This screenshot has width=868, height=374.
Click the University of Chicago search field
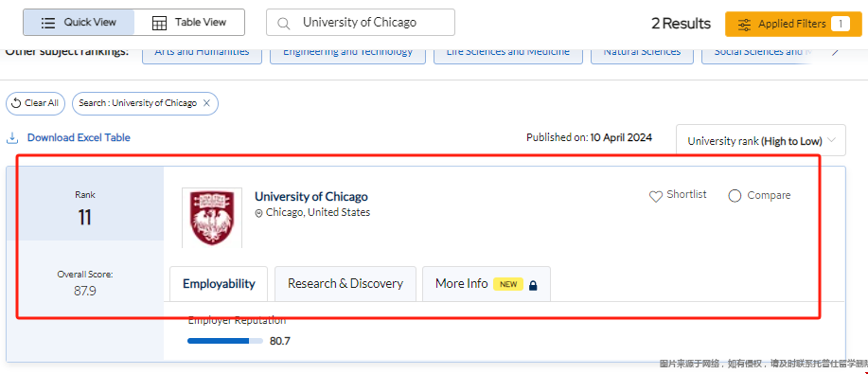click(x=361, y=22)
